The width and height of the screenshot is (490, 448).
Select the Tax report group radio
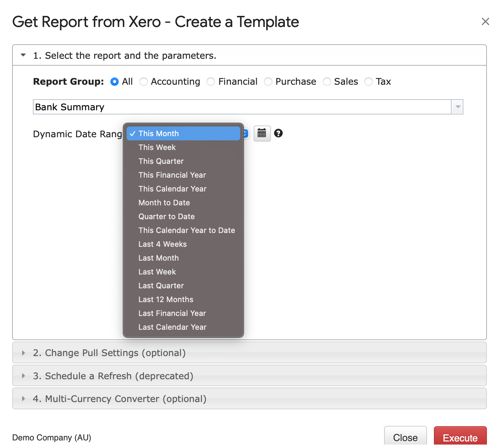[369, 82]
